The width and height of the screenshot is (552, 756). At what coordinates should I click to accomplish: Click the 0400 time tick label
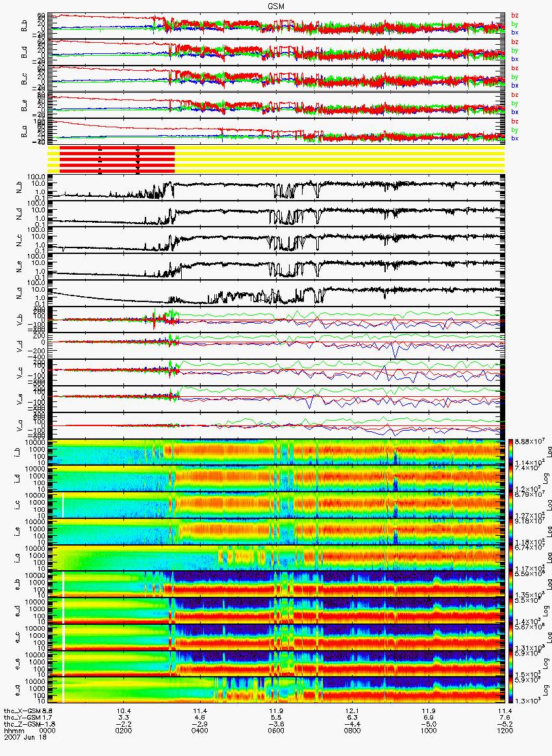(x=199, y=731)
